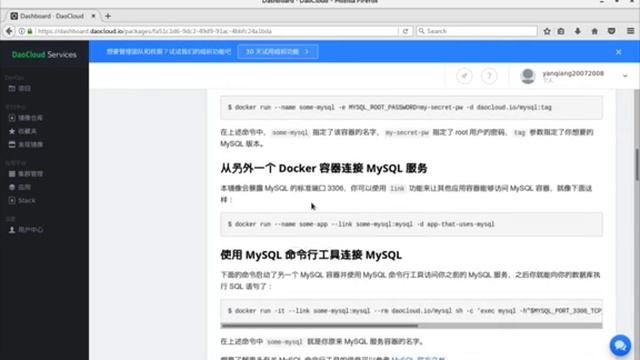640x360 pixels.
Task: Open the blue chat support bubble
Action: coord(620,346)
